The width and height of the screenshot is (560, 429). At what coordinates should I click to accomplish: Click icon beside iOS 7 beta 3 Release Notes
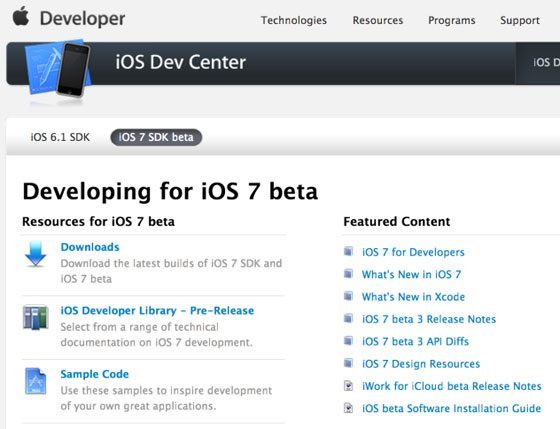point(348,318)
